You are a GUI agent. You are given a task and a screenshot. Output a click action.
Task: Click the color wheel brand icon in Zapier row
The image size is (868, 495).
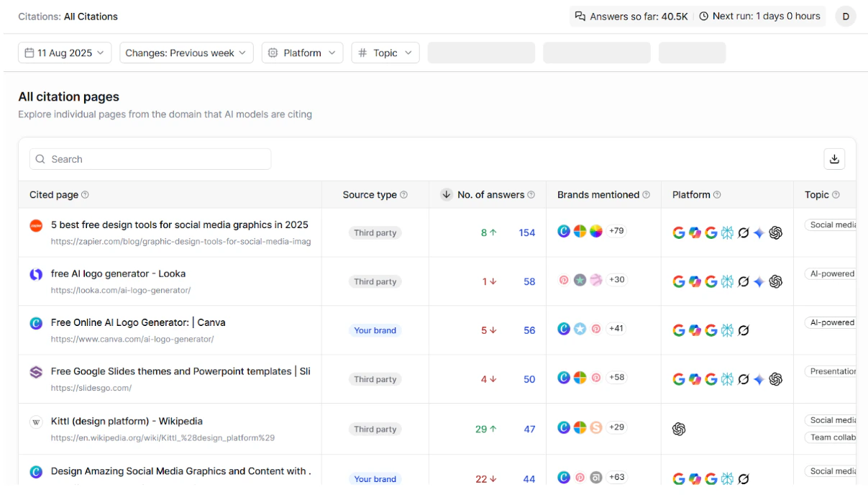595,231
